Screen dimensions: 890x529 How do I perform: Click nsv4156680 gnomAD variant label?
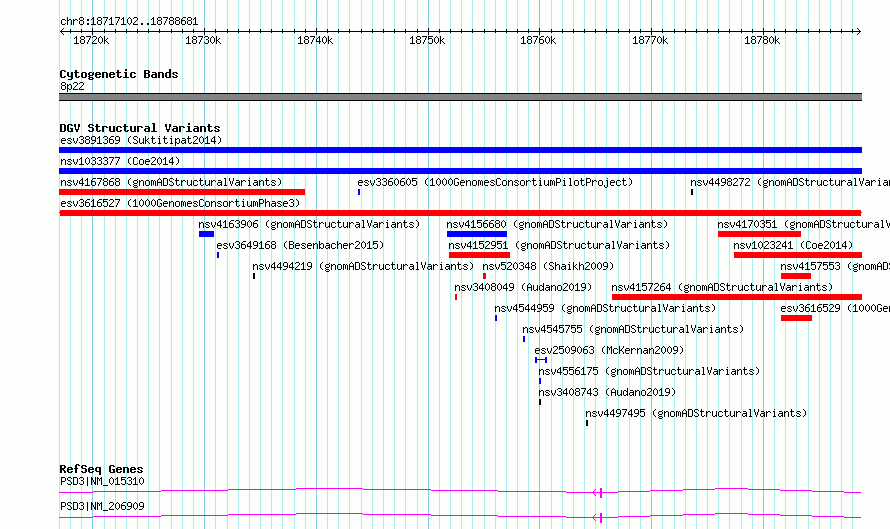click(x=557, y=224)
